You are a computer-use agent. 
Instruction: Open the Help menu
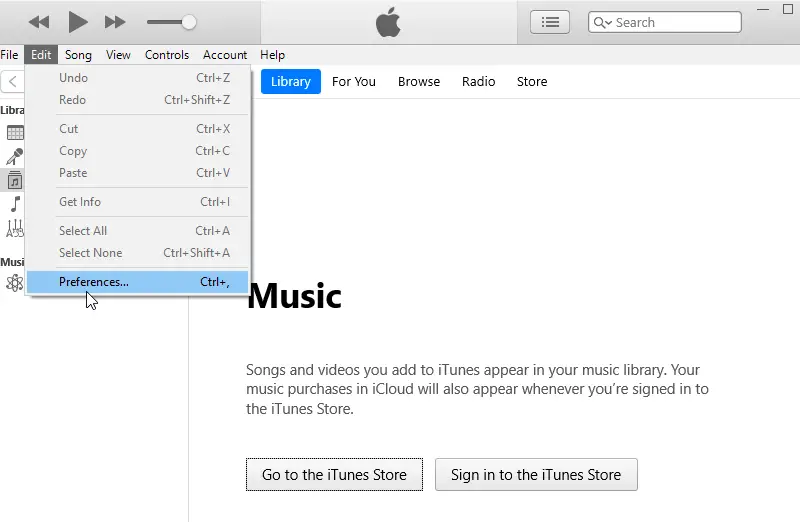click(x=272, y=55)
